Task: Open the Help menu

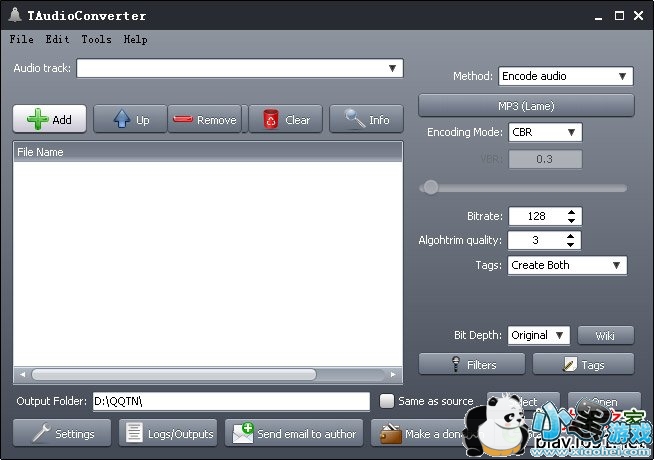Action: [136, 39]
